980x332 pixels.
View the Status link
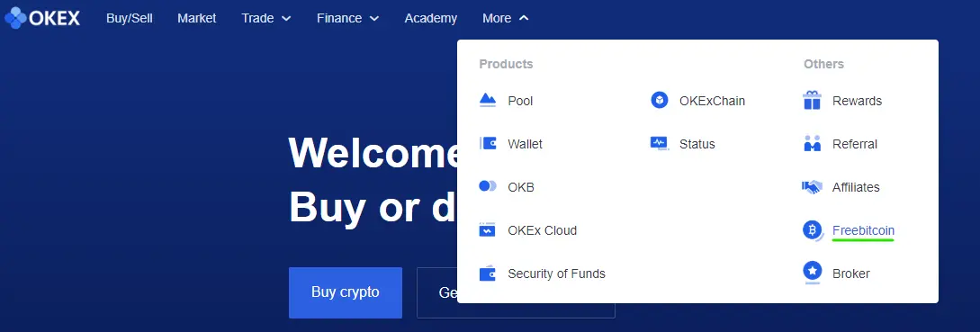[x=697, y=144]
